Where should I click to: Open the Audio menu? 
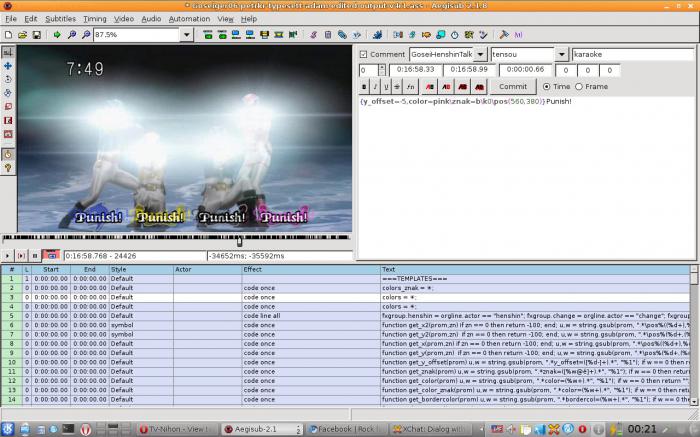pos(151,19)
